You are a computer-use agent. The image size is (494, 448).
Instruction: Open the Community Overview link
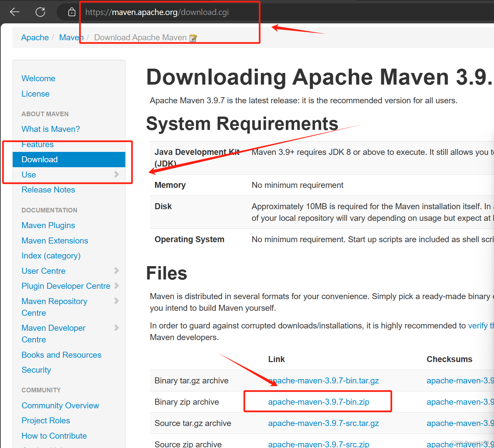(x=60, y=406)
